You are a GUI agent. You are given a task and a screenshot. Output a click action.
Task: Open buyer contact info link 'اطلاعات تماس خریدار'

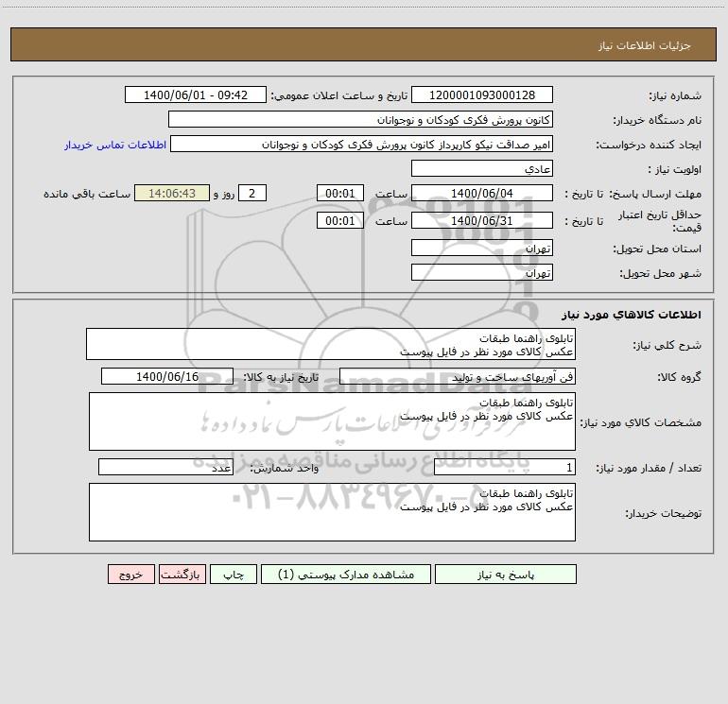pos(115,145)
